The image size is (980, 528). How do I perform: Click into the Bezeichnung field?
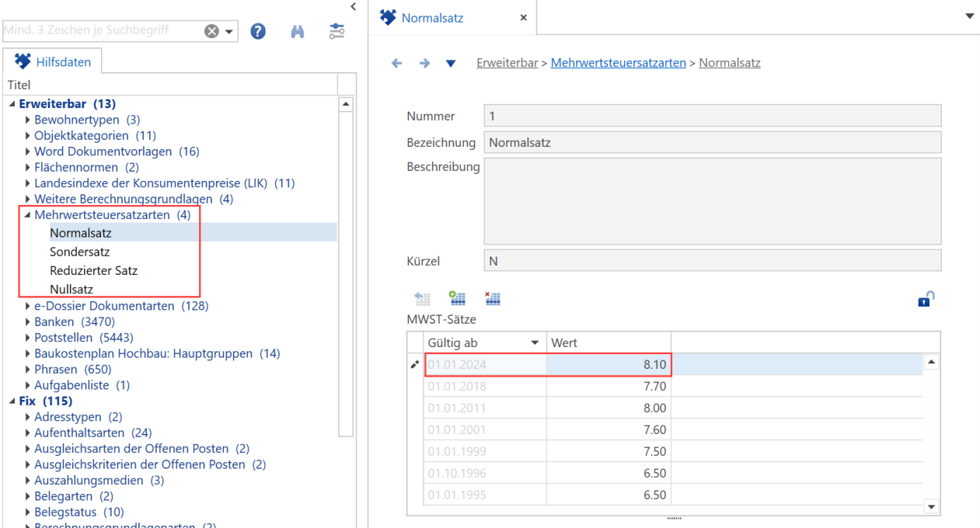pyautogui.click(x=713, y=142)
